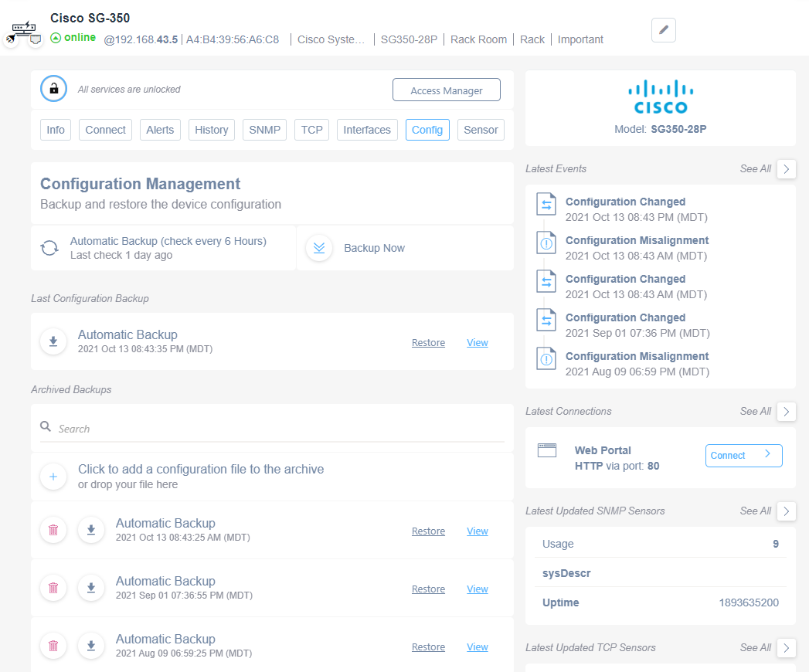Restore the archived backup from Oct 13 08:43:25 AM
809x672 pixels.
click(x=428, y=531)
